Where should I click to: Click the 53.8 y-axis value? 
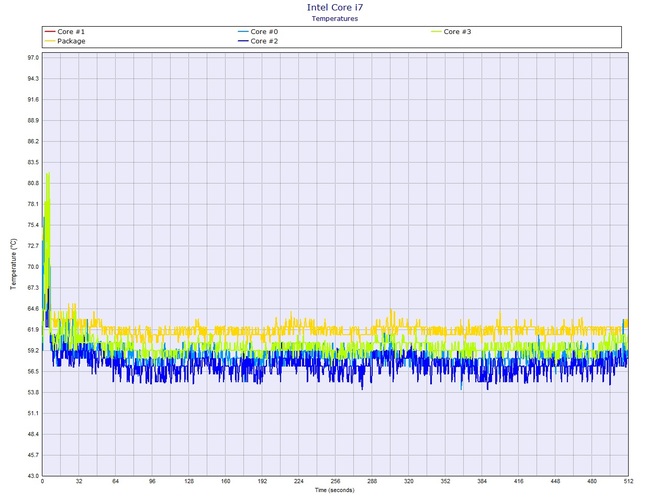tap(33, 392)
